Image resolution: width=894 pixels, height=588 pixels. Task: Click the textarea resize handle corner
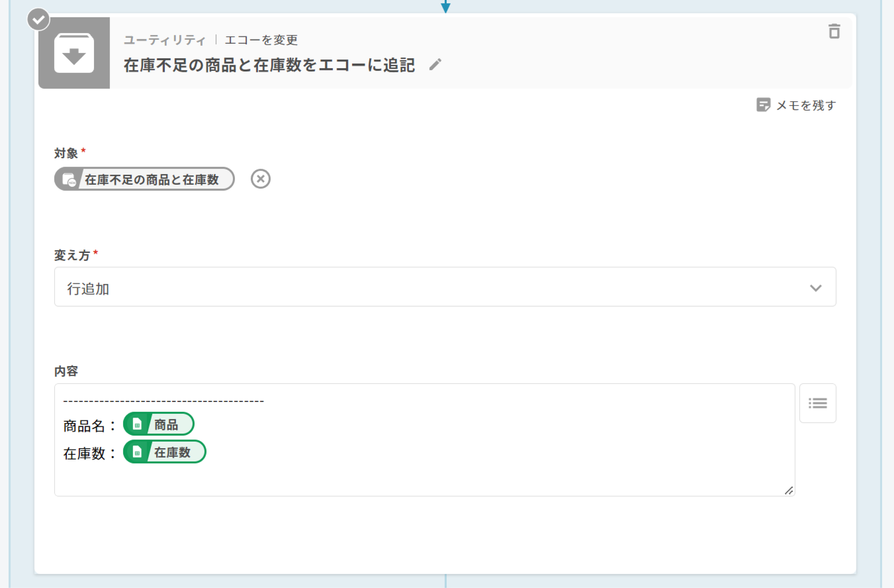[789, 491]
